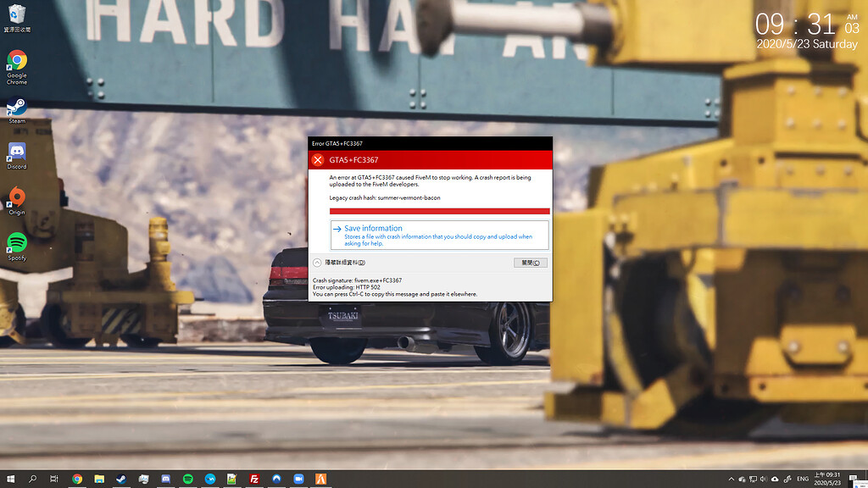This screenshot has height=488, width=868.
Task: Select the Steam desktop shortcut
Action: point(17,110)
